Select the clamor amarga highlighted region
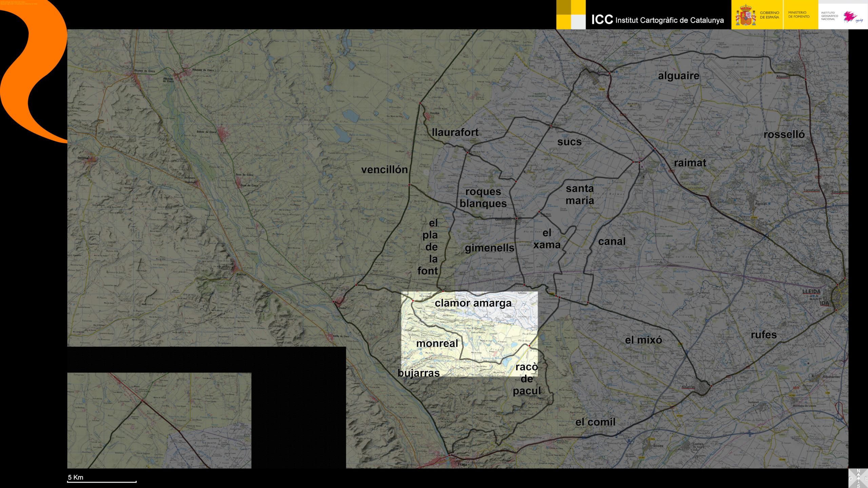Viewport: 868px width, 488px height. click(473, 303)
